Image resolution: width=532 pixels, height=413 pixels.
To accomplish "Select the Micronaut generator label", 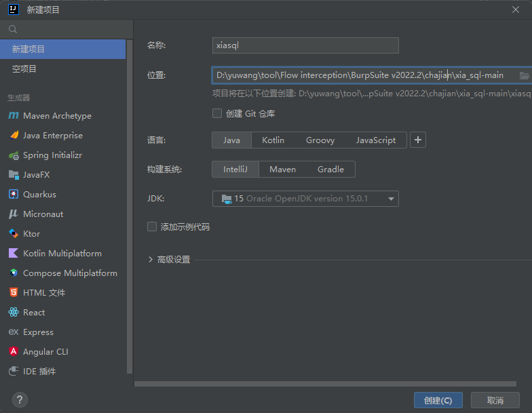I will click(x=43, y=214).
